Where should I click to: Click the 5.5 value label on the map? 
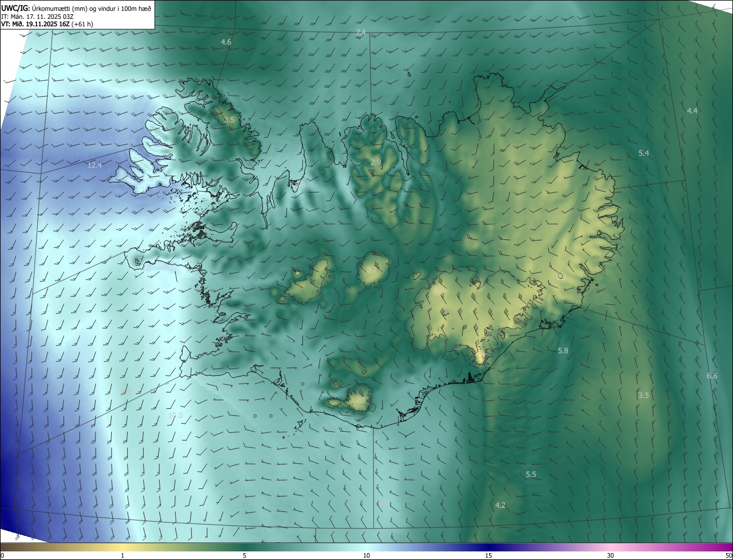(x=531, y=475)
